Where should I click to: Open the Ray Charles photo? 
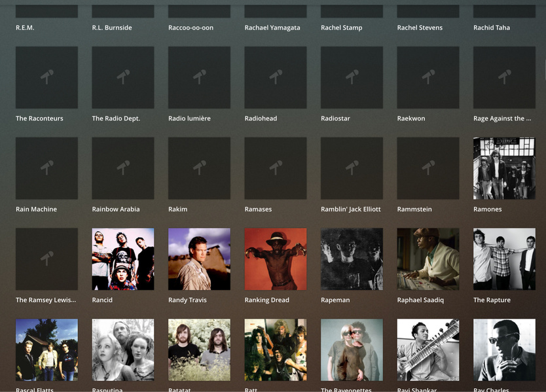[504, 350]
